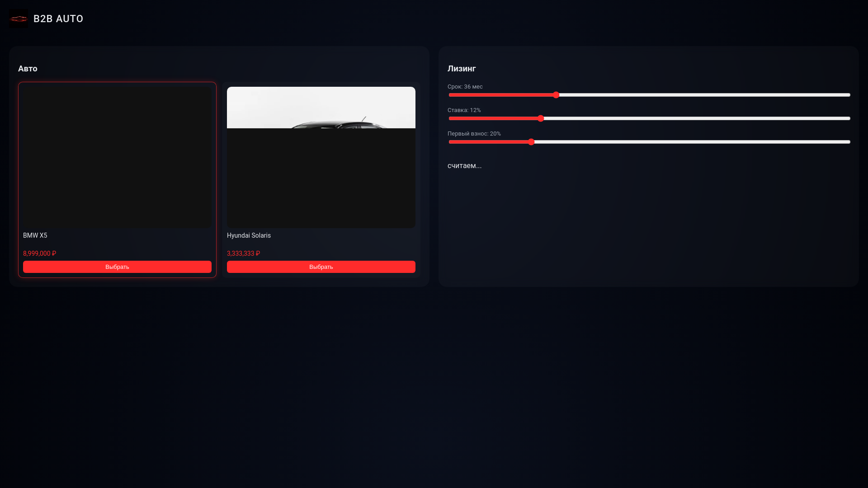The height and width of the screenshot is (488, 868).
Task: Click the BMW X5 model name
Action: click(x=35, y=235)
